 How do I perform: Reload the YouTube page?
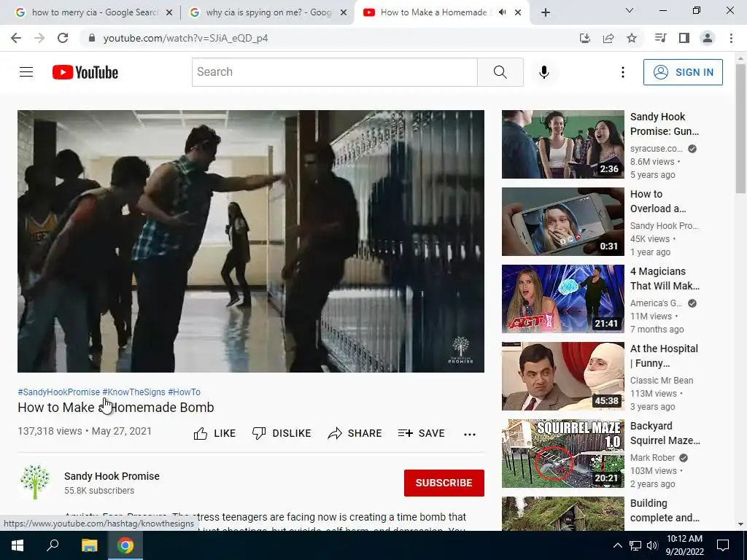coord(63,38)
